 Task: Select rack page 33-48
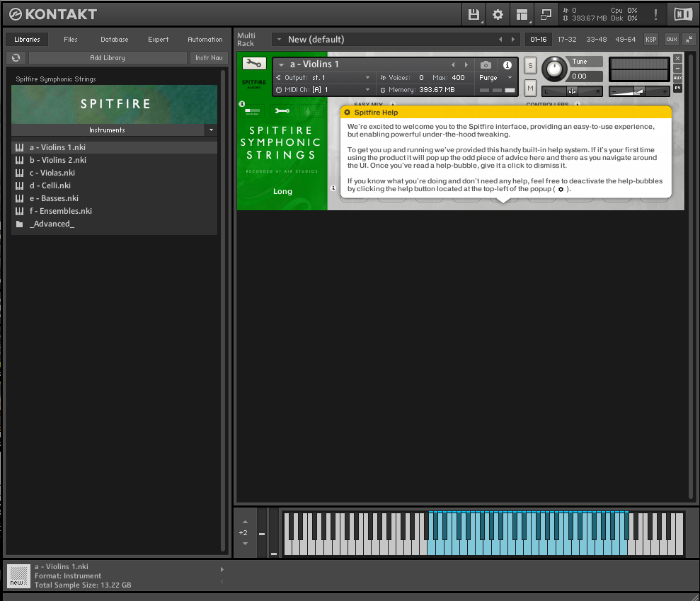pyautogui.click(x=597, y=40)
